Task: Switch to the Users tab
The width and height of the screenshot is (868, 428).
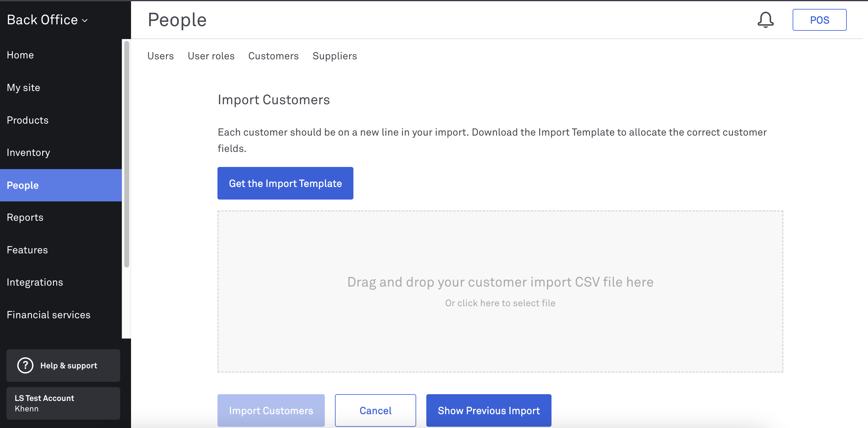Action: pyautogui.click(x=160, y=56)
